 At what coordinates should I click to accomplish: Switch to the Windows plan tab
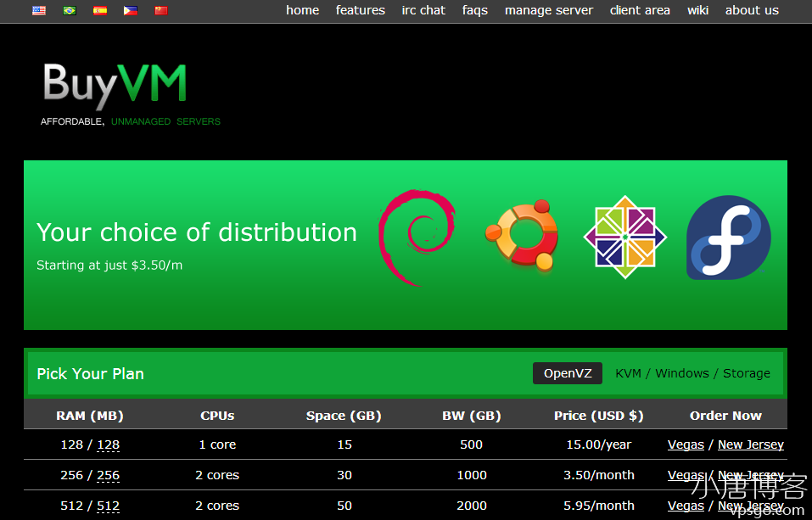682,373
